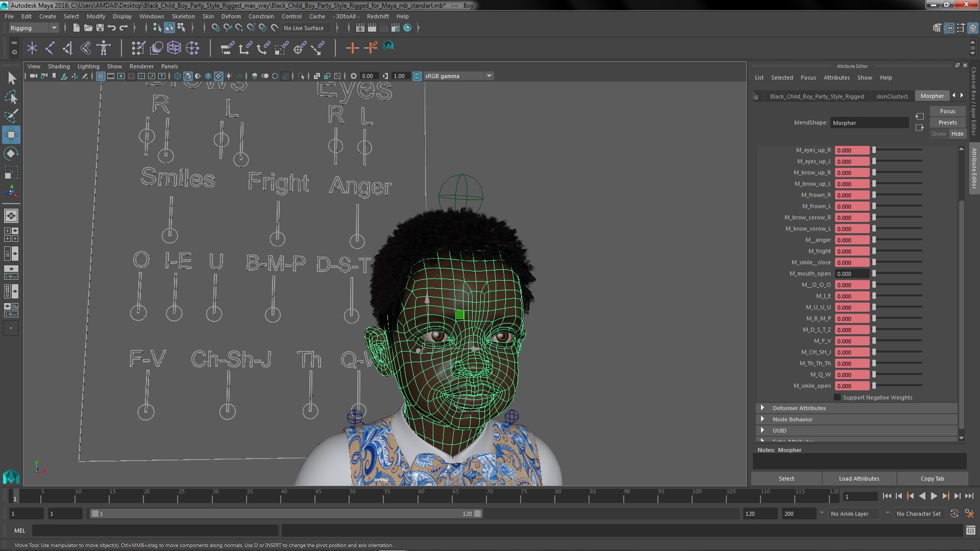
Task: Click the Save Scene floppy icon
Action: (100, 28)
